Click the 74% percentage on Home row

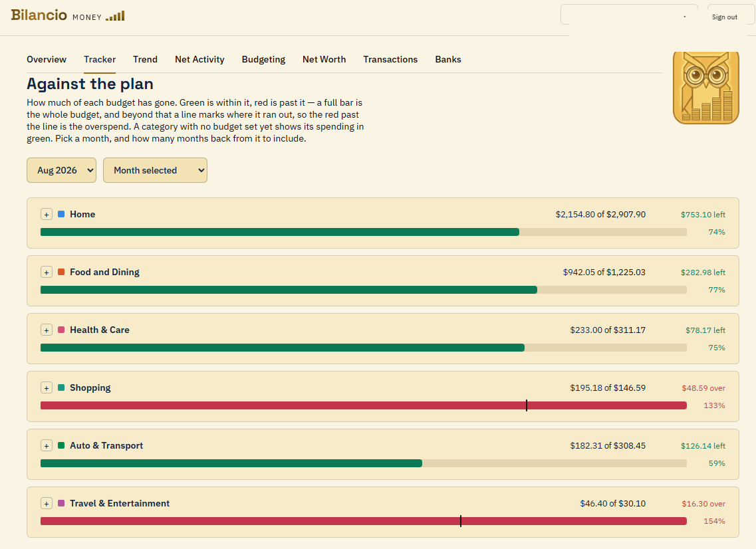point(717,232)
